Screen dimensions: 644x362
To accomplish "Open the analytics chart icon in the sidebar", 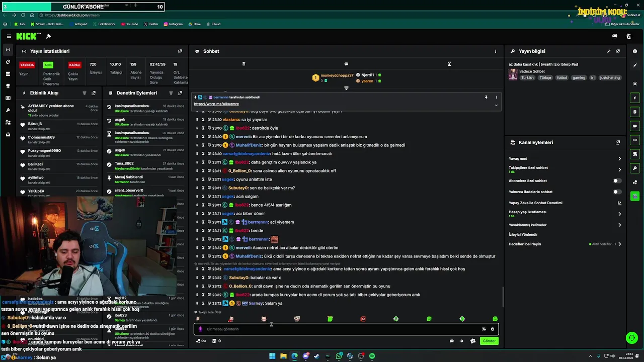I will pos(8,74).
